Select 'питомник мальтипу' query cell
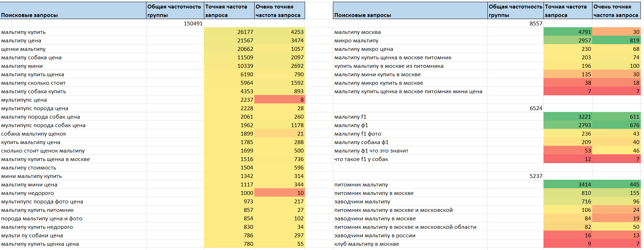Image resolution: width=644 pixels, height=250 pixels. click(410, 184)
